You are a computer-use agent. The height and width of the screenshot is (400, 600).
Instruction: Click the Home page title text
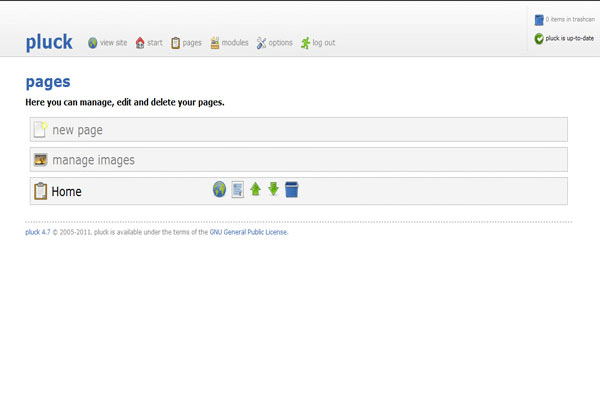point(66,191)
